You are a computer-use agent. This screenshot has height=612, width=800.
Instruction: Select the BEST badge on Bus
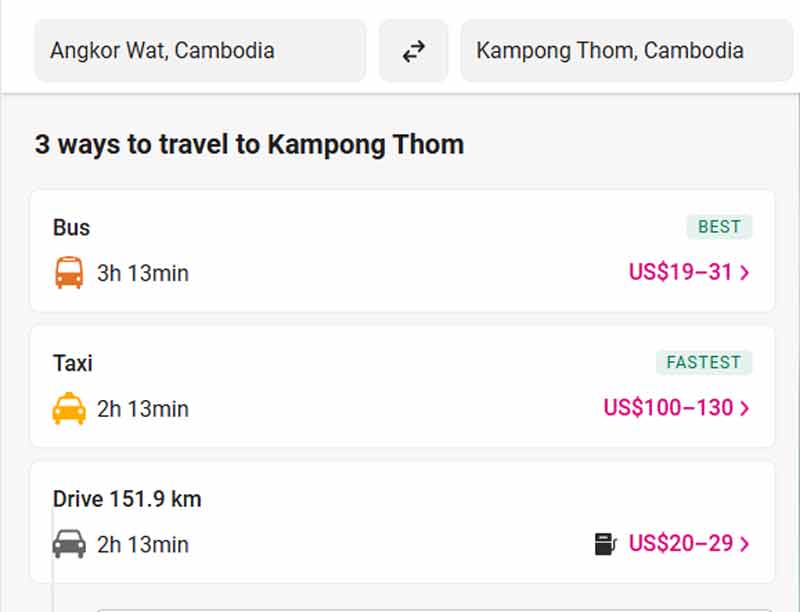[x=719, y=227]
